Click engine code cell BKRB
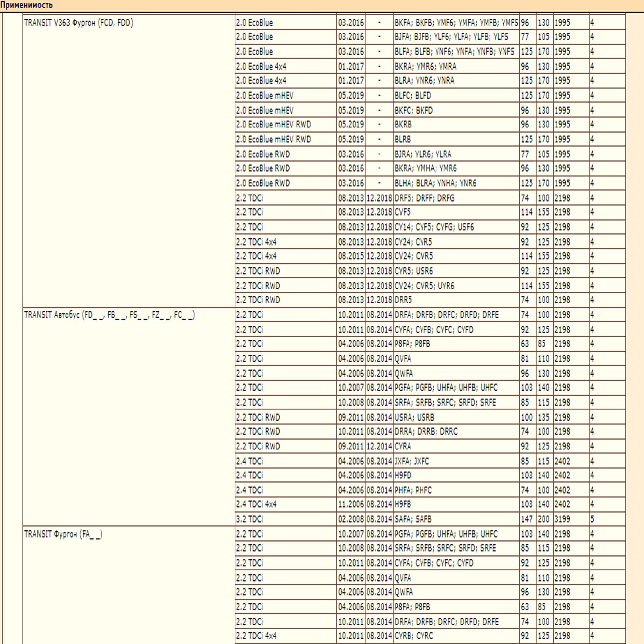The width and height of the screenshot is (644, 644). tap(456, 125)
